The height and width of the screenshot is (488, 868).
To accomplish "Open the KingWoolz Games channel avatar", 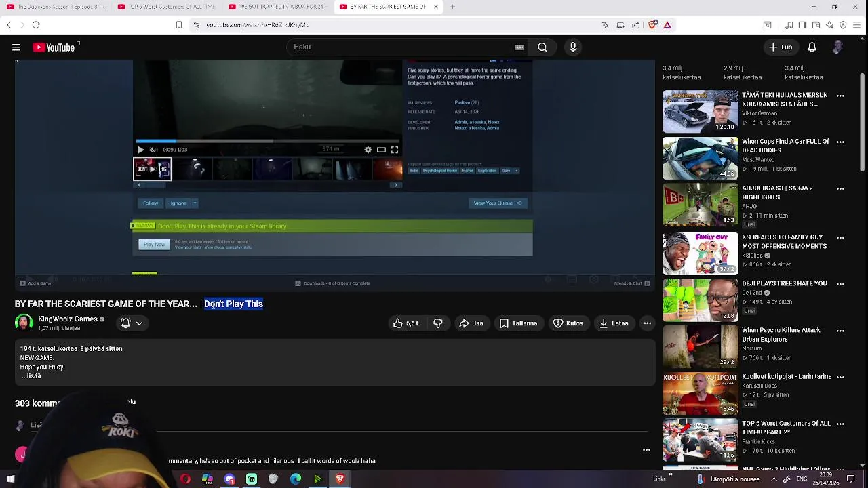I will (24, 323).
